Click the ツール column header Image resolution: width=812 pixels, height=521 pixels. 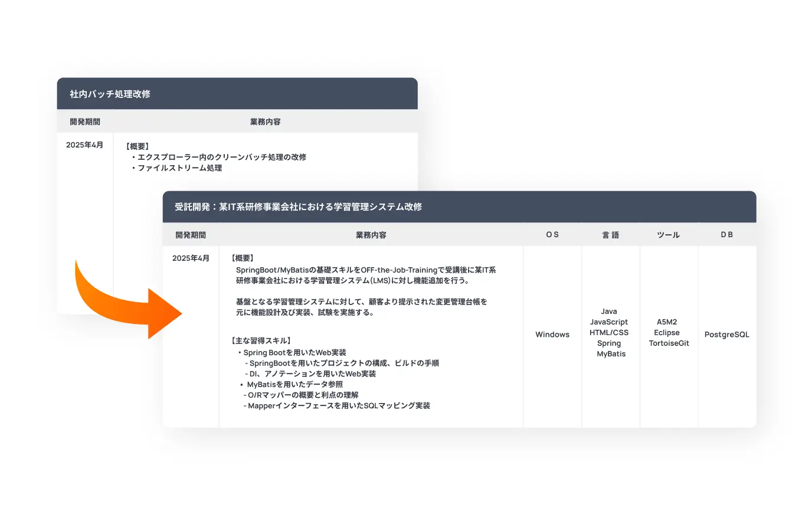tap(669, 235)
